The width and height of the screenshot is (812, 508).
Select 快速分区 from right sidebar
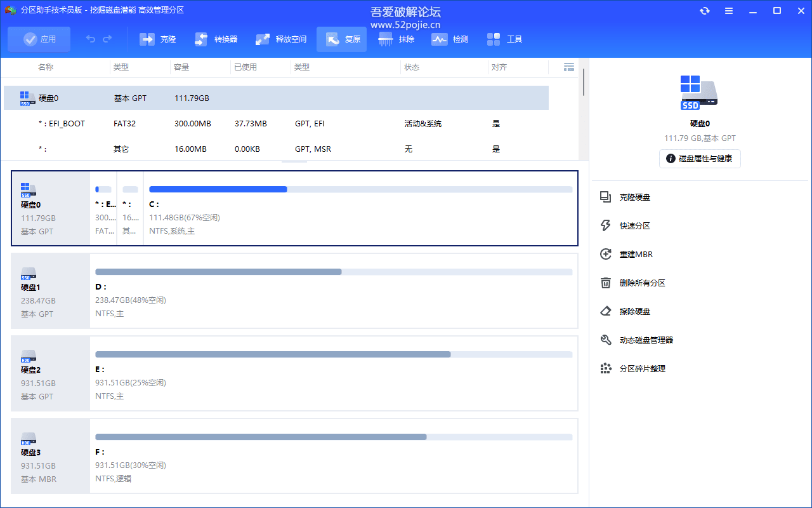coord(634,225)
